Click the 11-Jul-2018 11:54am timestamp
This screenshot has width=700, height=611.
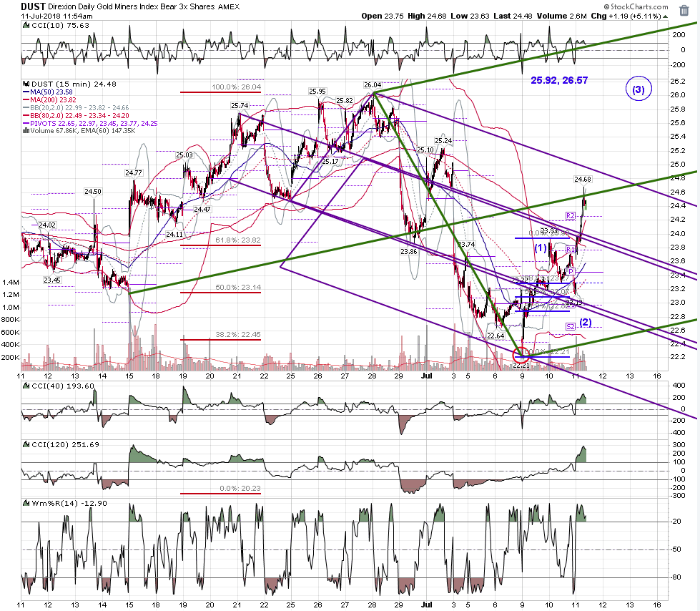(x=56, y=16)
